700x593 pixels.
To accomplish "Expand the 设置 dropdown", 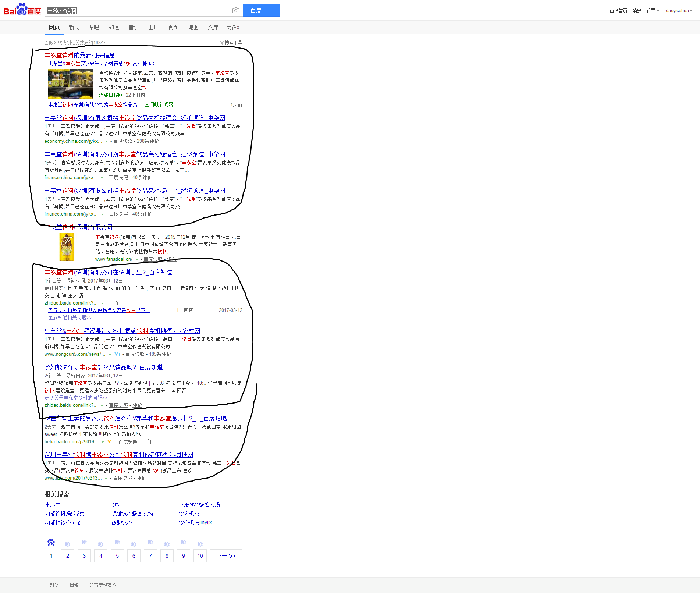I will coord(653,11).
